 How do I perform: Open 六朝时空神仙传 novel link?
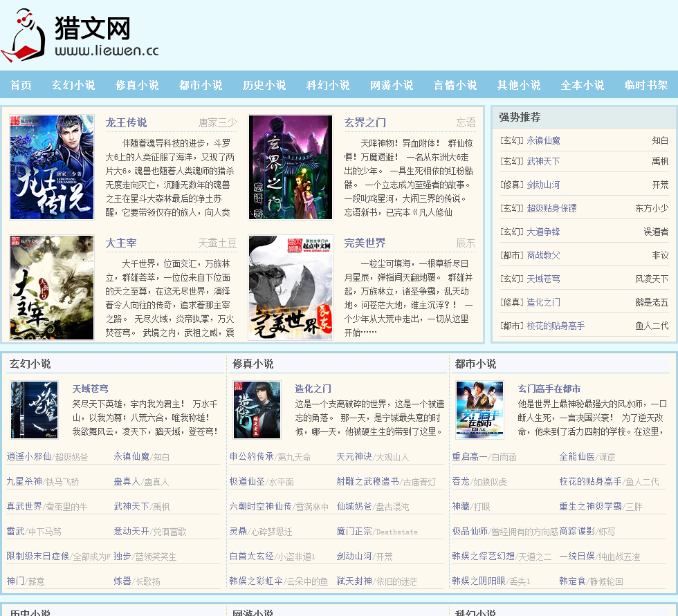pos(260,506)
